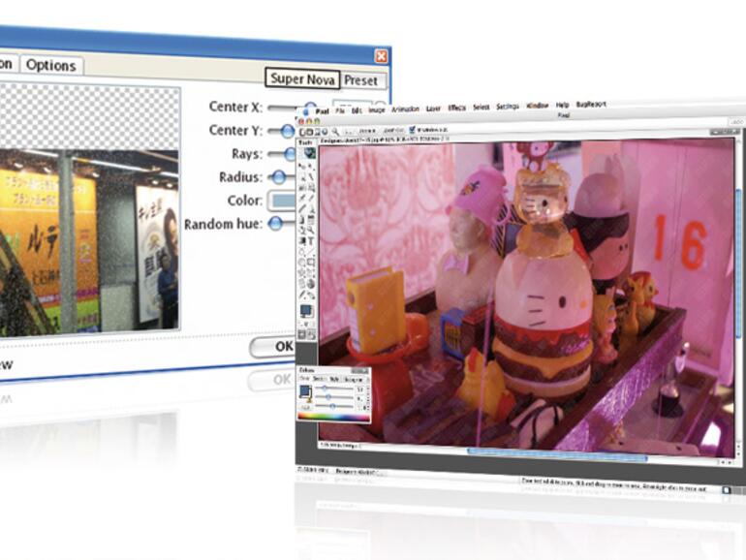Viewport: 746px width, 560px height.
Task: Adjust the top slider in Colors panel
Action: [x=325, y=389]
